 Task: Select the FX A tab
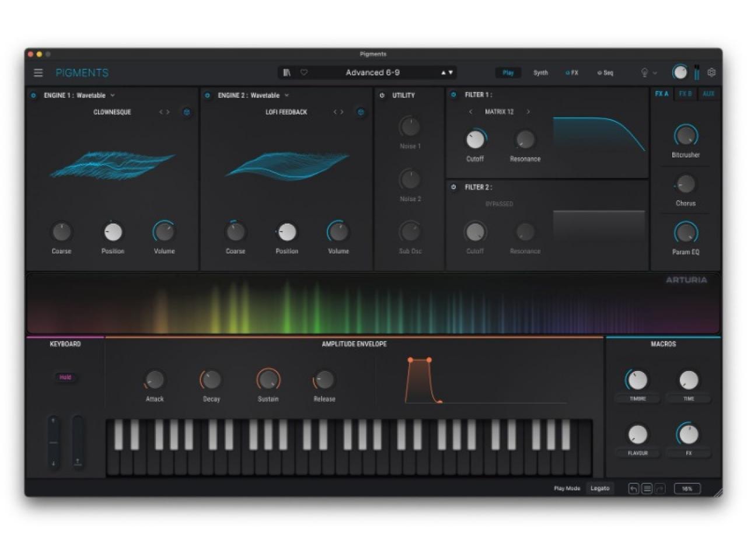(x=662, y=94)
